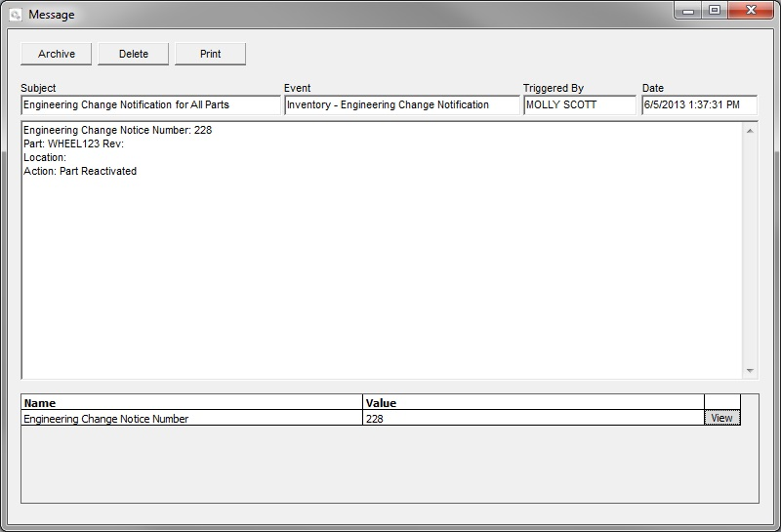Print the message
781x532 pixels.
(210, 54)
